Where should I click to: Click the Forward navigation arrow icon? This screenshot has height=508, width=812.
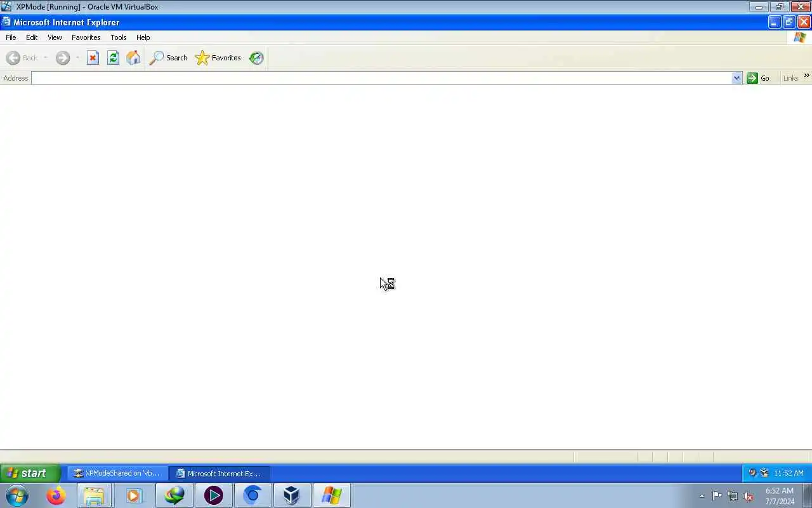click(62, 58)
